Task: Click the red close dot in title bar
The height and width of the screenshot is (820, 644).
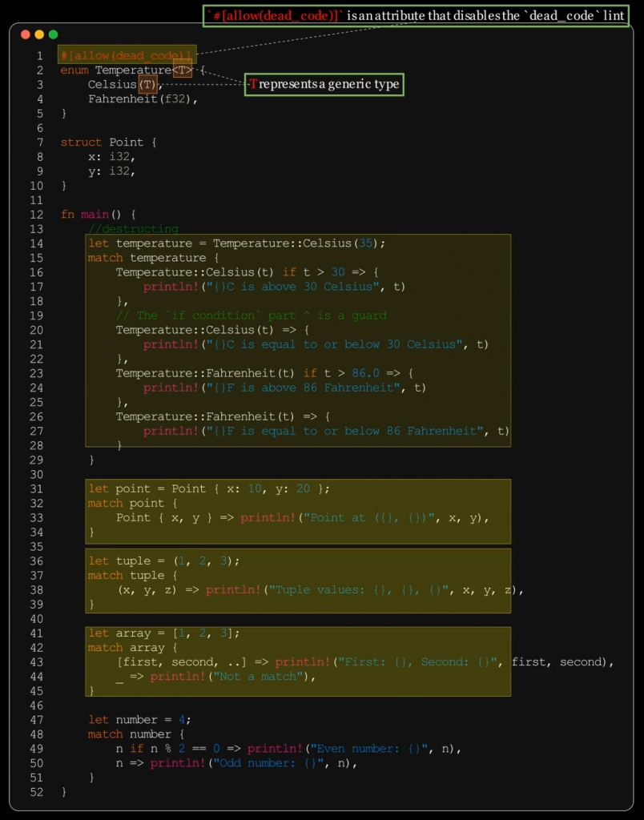Action: coord(26,34)
